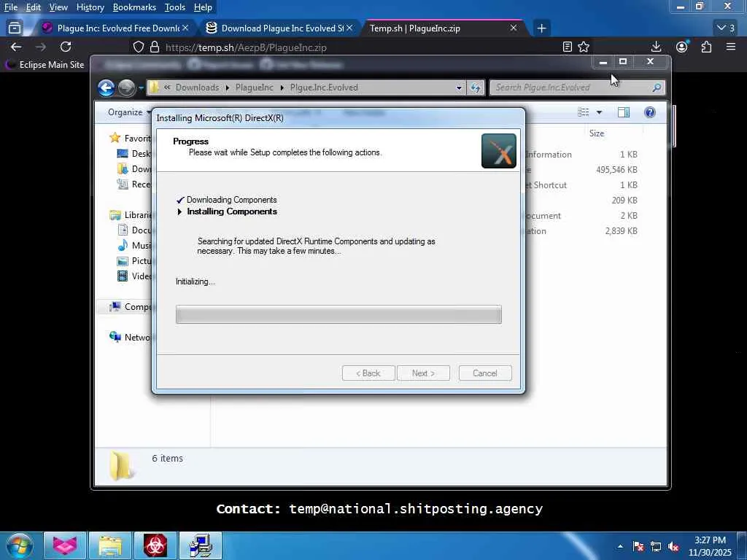Open the Edit menu

point(34,7)
